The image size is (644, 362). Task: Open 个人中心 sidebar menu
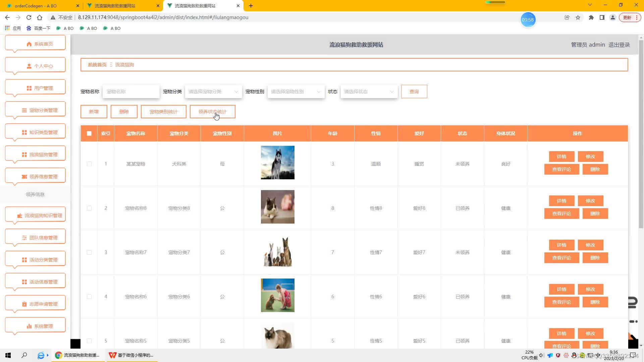point(35,66)
